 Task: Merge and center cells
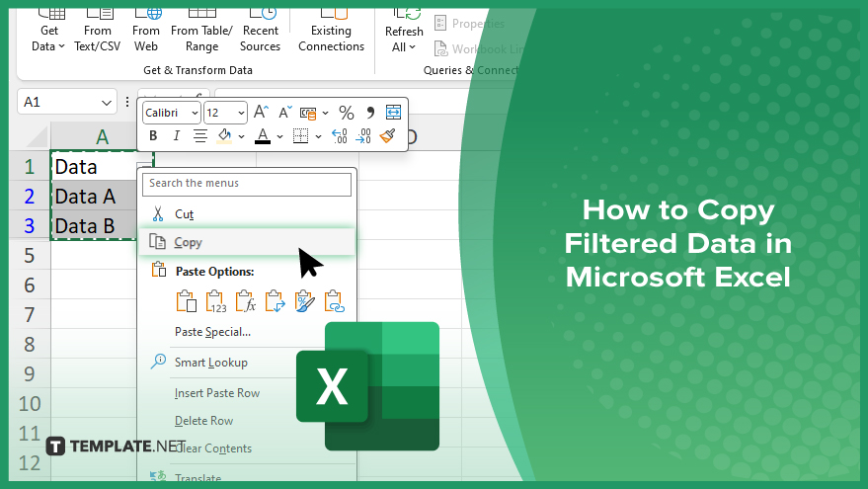click(x=393, y=113)
